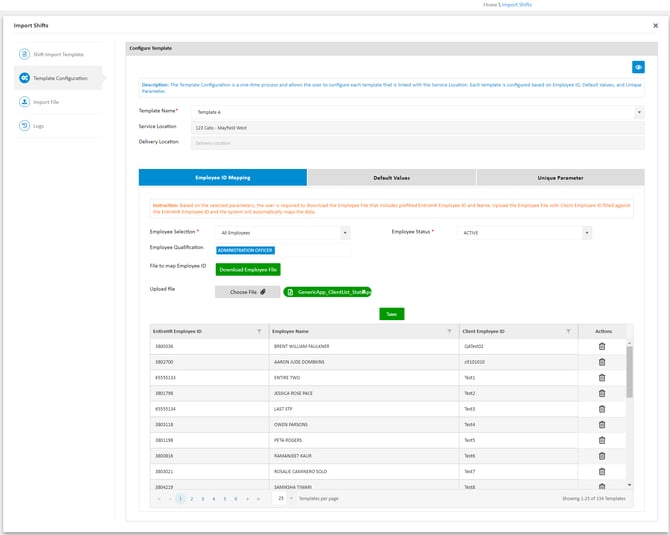This screenshot has height=535, width=670.
Task: Go to page 2 of results
Action: pos(191,499)
